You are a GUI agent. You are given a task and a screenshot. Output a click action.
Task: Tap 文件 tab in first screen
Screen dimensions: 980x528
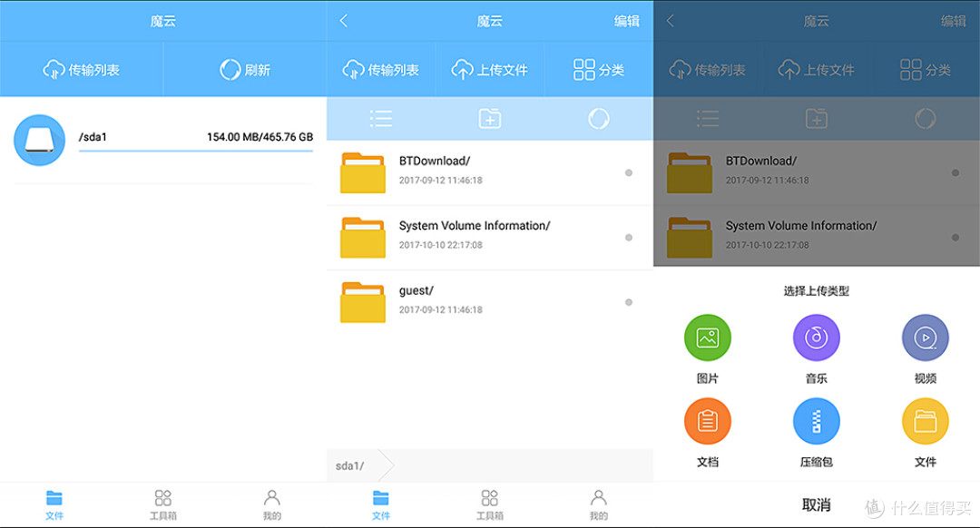[x=54, y=505]
